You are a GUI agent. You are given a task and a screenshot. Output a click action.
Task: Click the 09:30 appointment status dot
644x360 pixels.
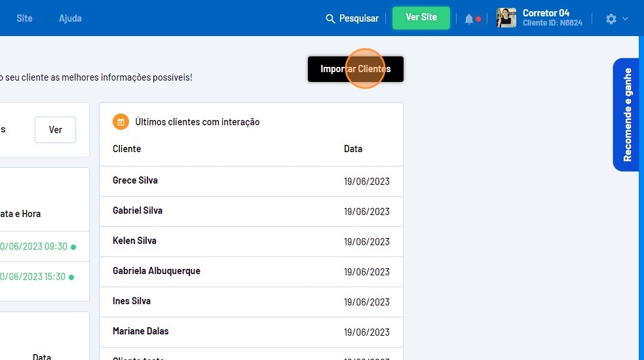tap(73, 247)
